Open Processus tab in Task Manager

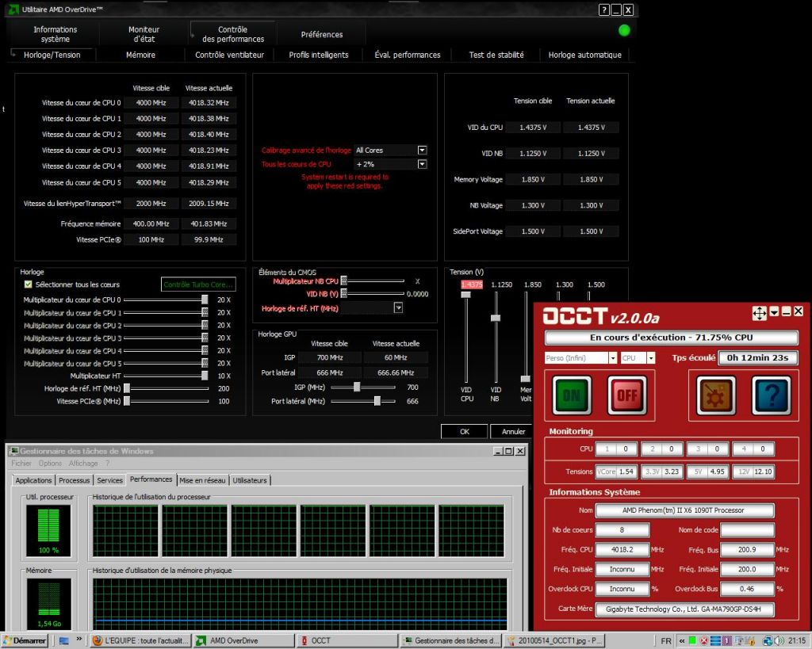pos(74,480)
